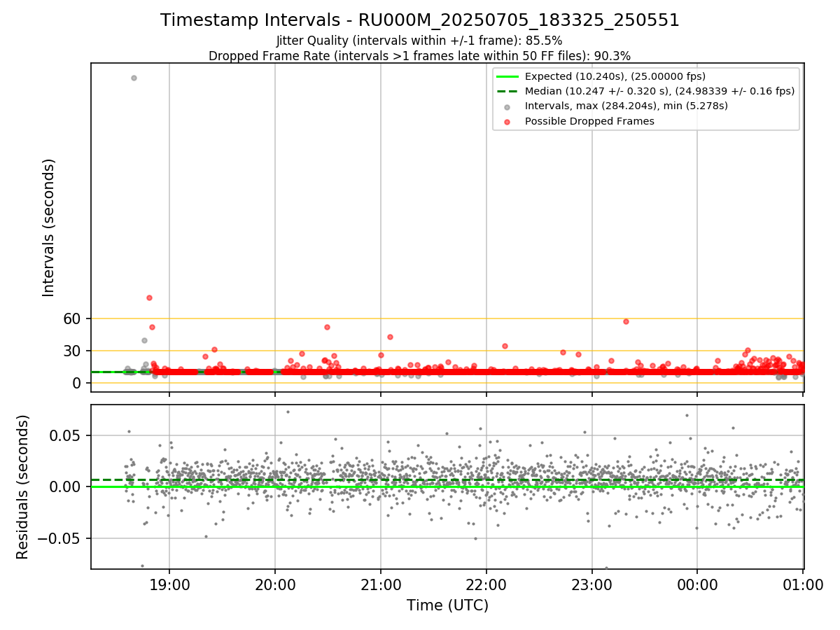Click the 0 tick label on intervals axis
Image resolution: width=840 pixels, height=630 pixels.
(78, 383)
